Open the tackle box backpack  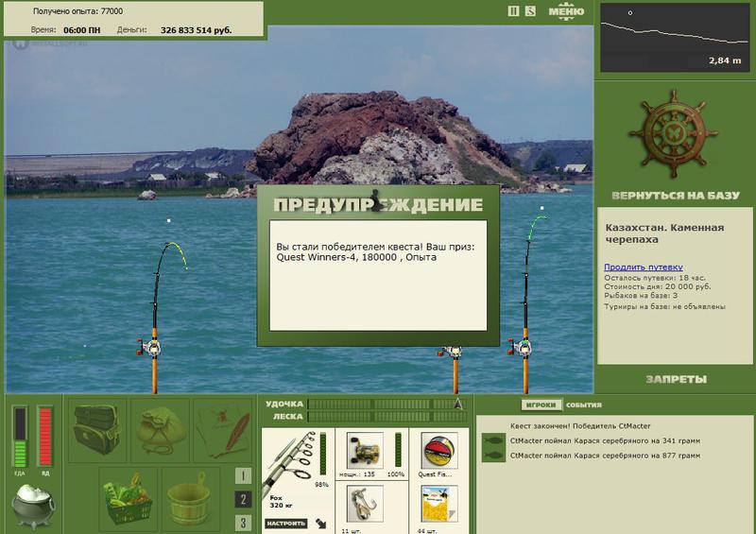click(x=97, y=430)
